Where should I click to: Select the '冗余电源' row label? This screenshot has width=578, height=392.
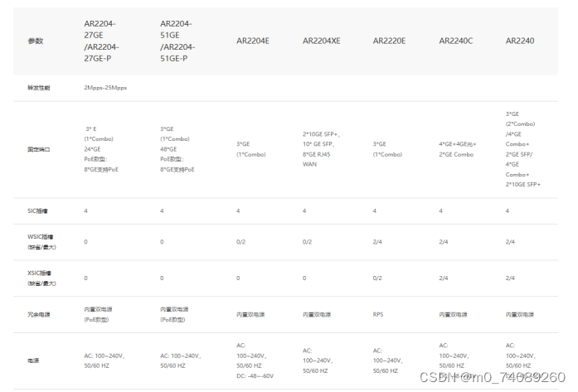coord(39,315)
